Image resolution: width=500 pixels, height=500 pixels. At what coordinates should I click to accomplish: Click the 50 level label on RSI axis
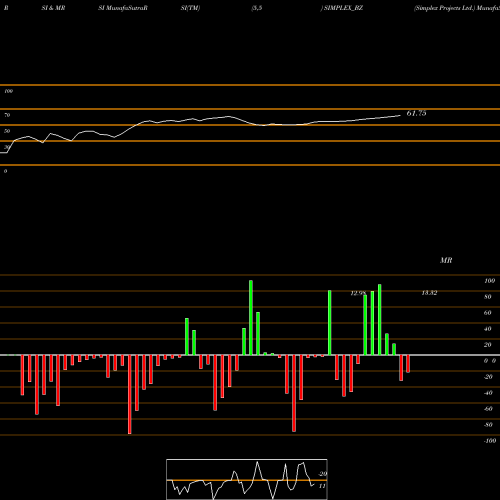[7, 131]
